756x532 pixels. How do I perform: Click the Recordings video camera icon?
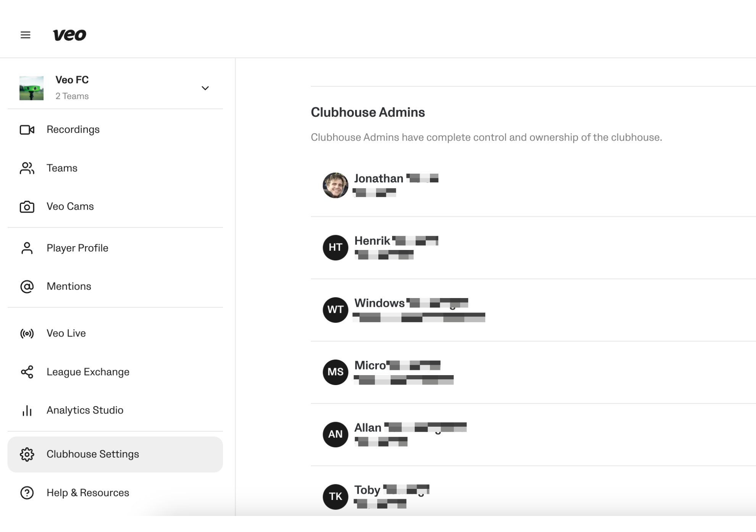point(27,130)
